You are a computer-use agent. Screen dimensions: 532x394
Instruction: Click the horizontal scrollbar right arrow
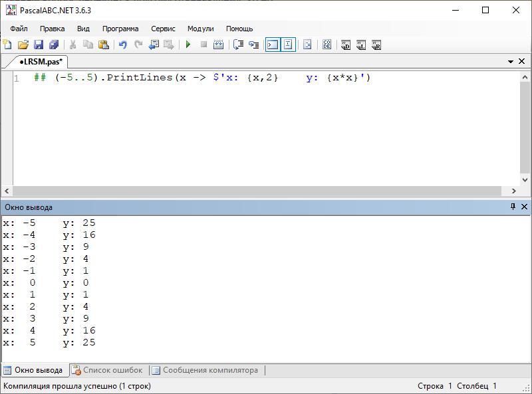pos(513,191)
